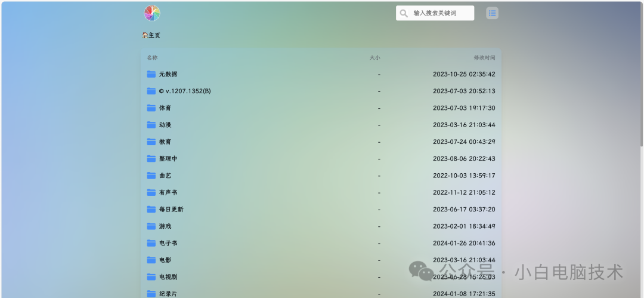Open the 每日更新 folder name
Image resolution: width=644 pixels, height=298 pixels.
click(x=171, y=209)
